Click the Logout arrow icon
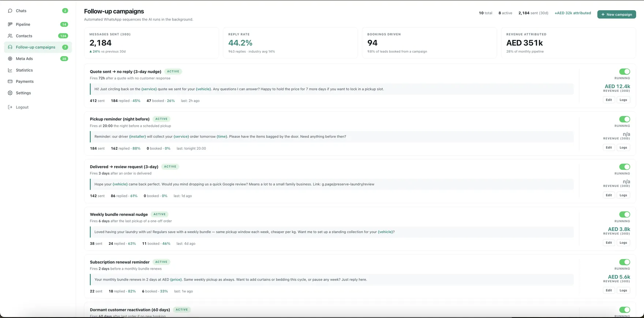 (10, 107)
